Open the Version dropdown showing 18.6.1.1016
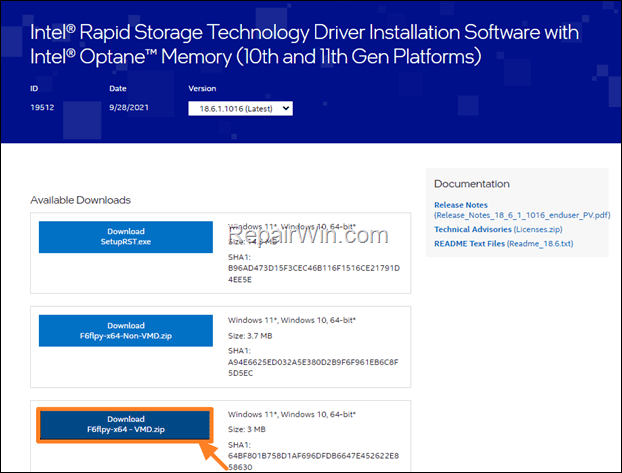The width and height of the screenshot is (622, 473). click(x=240, y=108)
